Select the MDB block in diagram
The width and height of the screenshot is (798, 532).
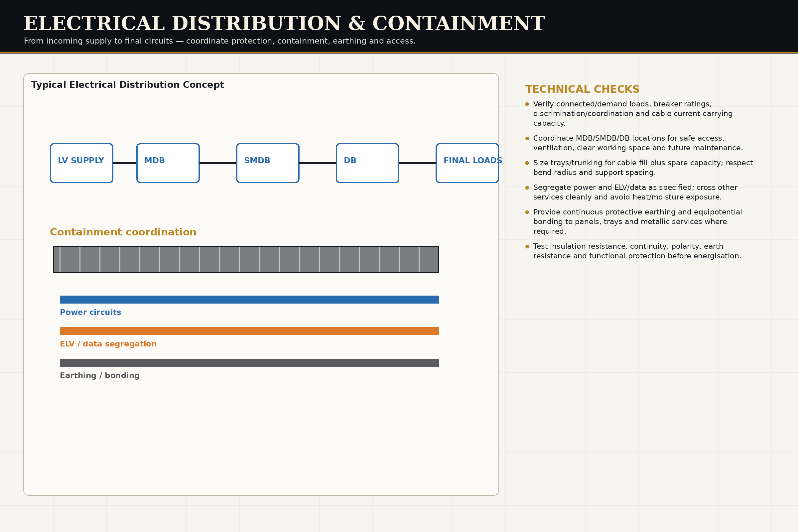168,163
